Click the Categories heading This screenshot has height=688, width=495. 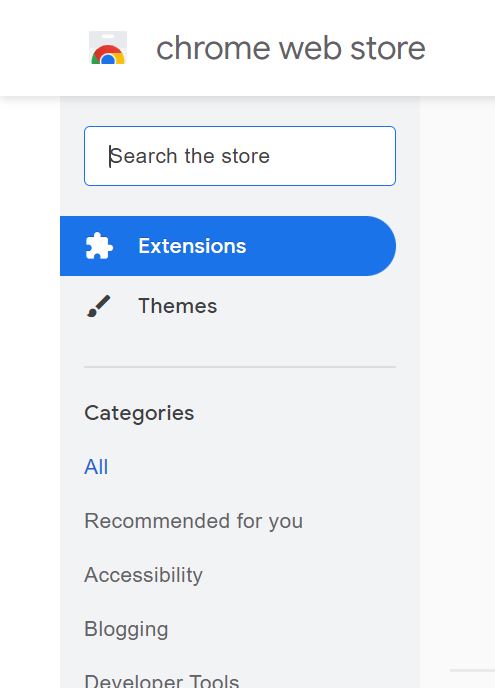[139, 413]
